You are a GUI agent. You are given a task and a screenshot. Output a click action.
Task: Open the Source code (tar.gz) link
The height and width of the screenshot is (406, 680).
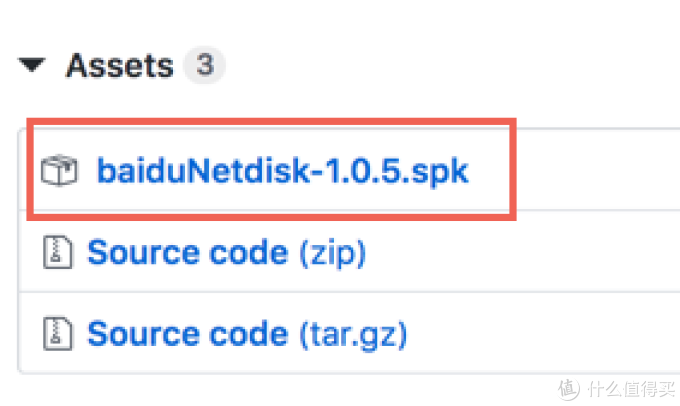[x=247, y=334]
